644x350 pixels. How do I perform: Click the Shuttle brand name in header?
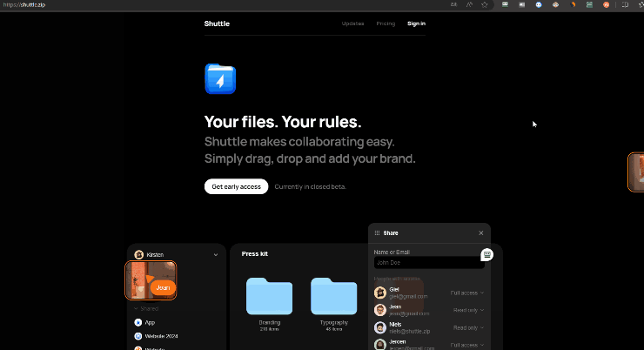pos(217,24)
